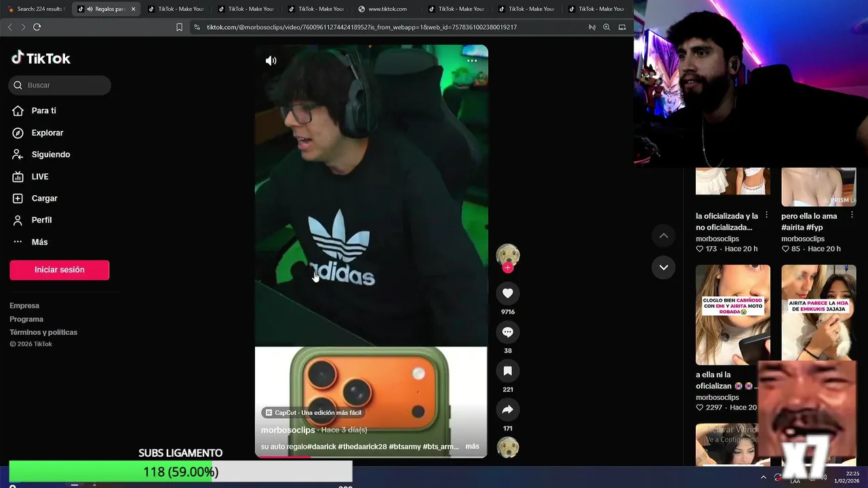
Task: Like the card showing 173 likes
Action: (x=700, y=249)
